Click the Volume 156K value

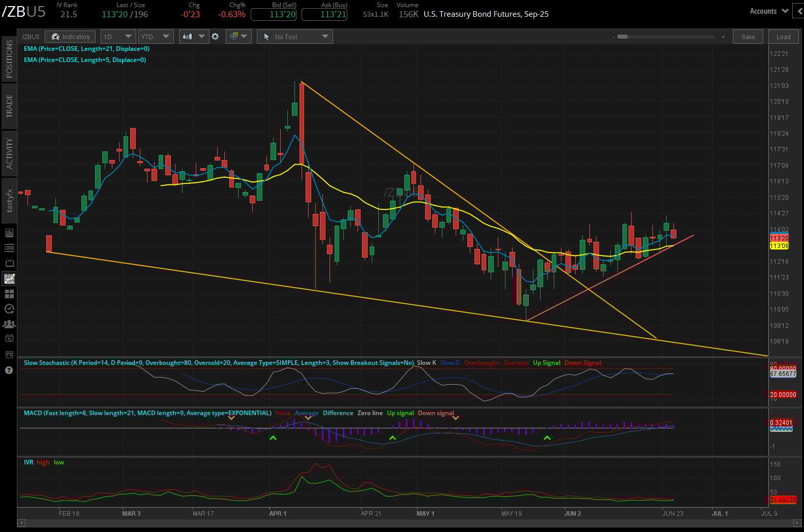tap(408, 14)
